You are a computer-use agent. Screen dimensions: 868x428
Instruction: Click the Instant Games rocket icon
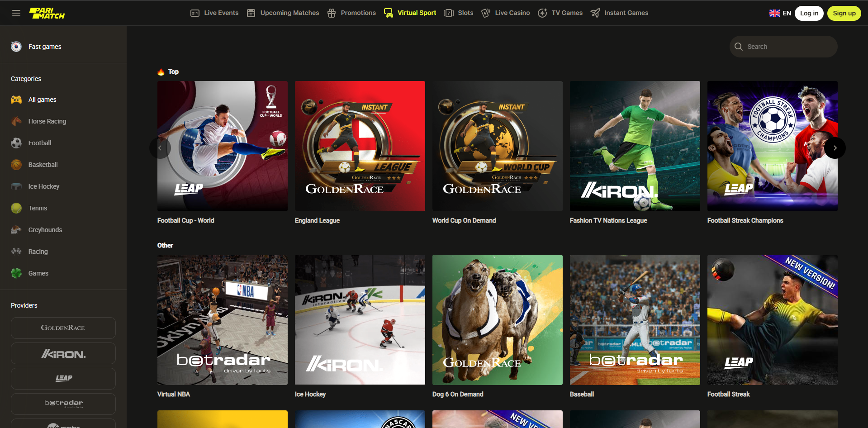pyautogui.click(x=595, y=13)
